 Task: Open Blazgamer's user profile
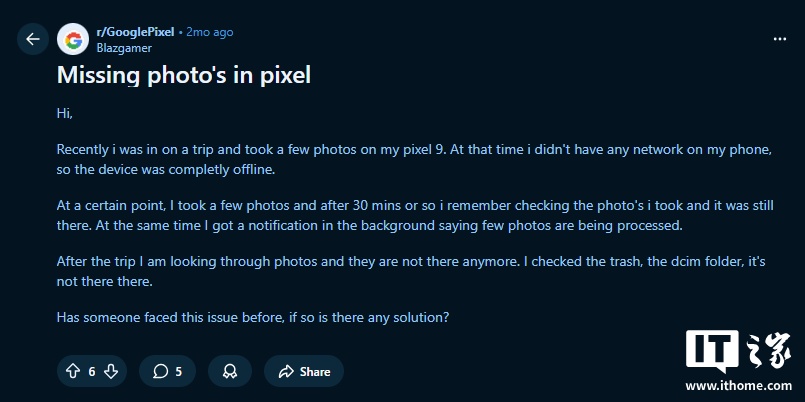coord(123,47)
